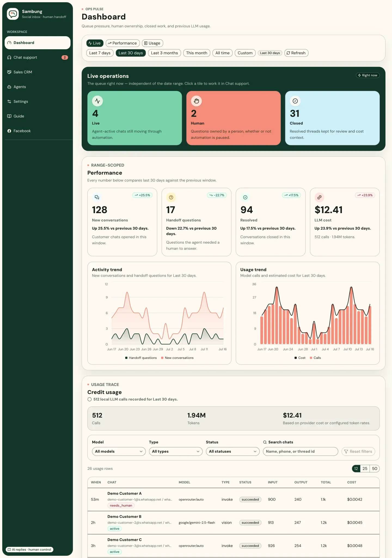
Task: Focus the Name, phone, or thread id field
Action: click(x=301, y=451)
